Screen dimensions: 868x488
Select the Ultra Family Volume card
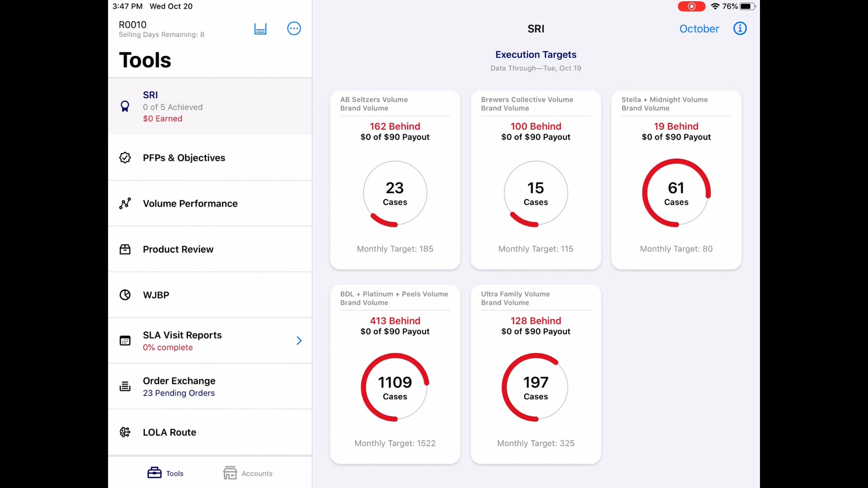[536, 374]
